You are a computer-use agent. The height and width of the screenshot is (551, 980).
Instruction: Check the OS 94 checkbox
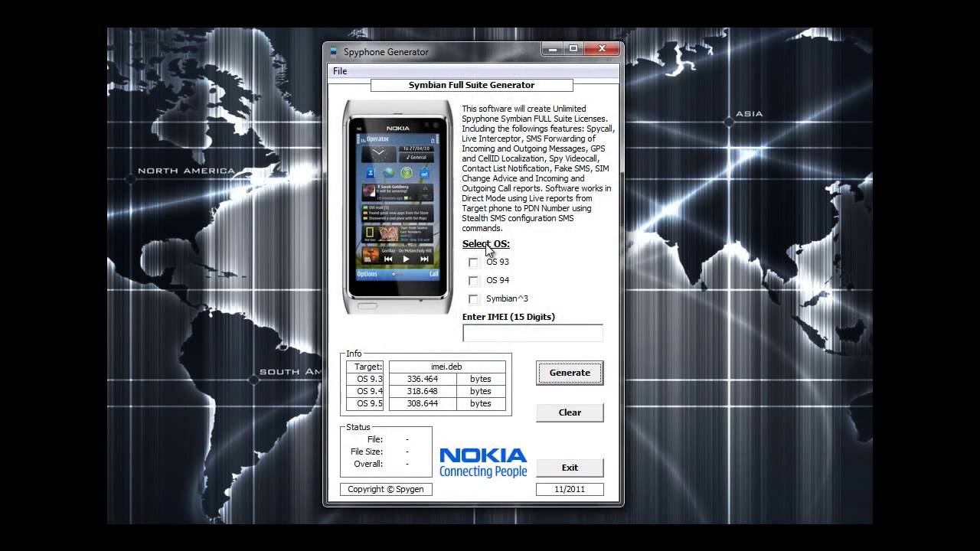473,281
